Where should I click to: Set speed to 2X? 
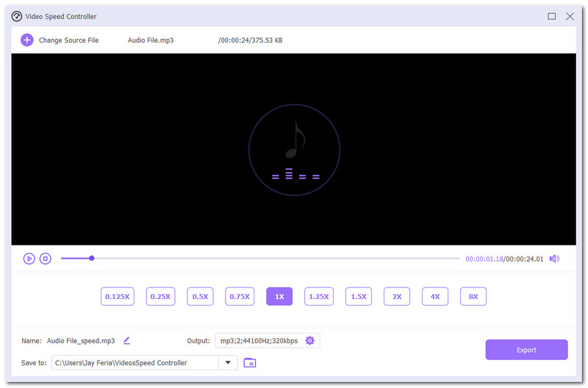[x=397, y=297]
